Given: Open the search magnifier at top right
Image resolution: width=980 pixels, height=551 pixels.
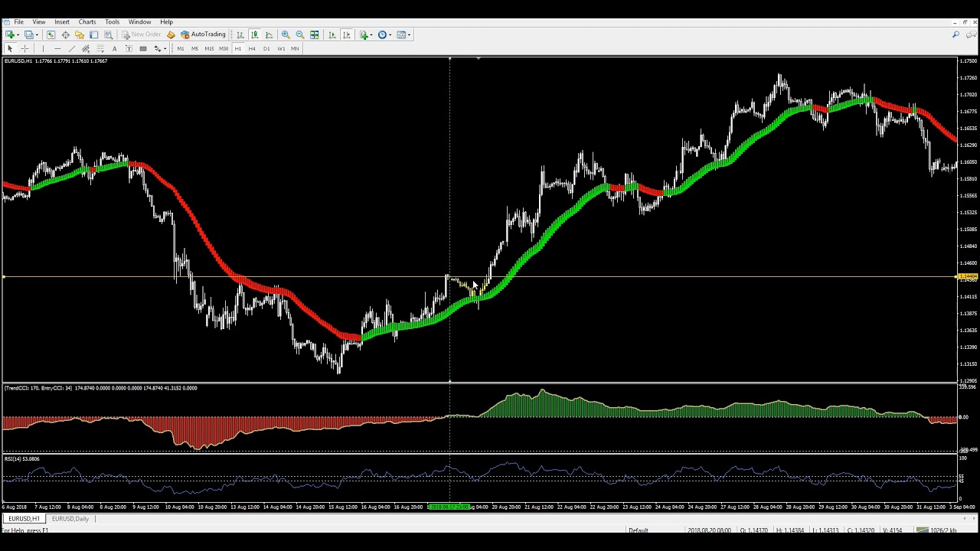Looking at the screenshot, I should (x=955, y=34).
